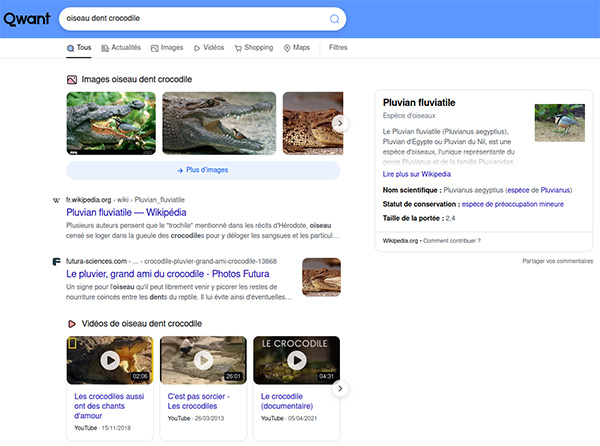This screenshot has height=446, width=600.
Task: Open 'Pluvian fluviatile — Wikipédia' result
Action: [x=126, y=212]
